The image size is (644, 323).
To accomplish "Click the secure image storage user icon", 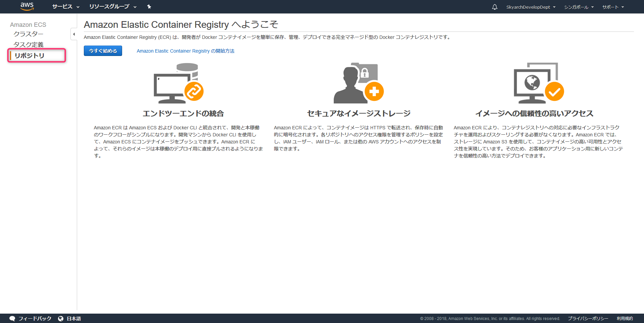I will click(359, 83).
